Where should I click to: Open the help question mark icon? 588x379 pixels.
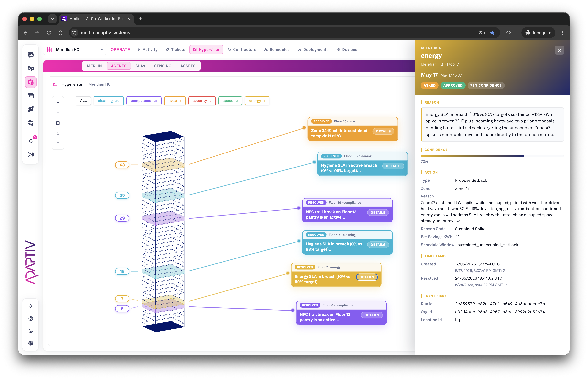pos(31,318)
